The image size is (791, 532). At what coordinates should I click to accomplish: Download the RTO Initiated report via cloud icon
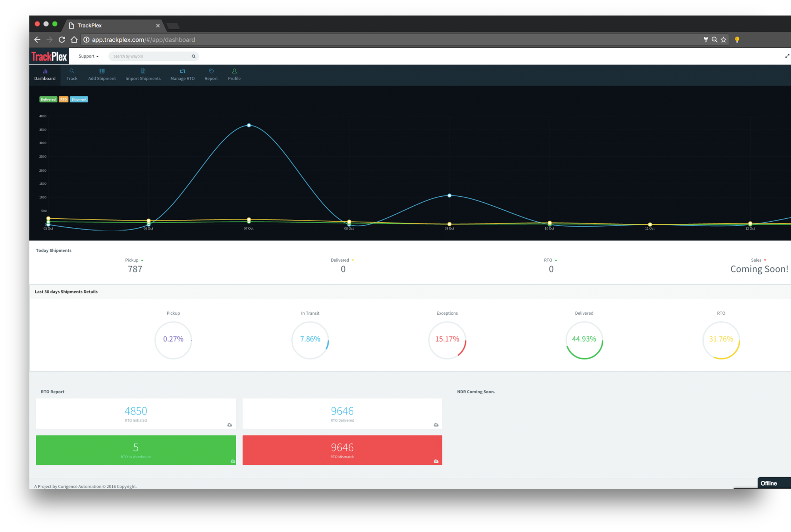(x=229, y=425)
